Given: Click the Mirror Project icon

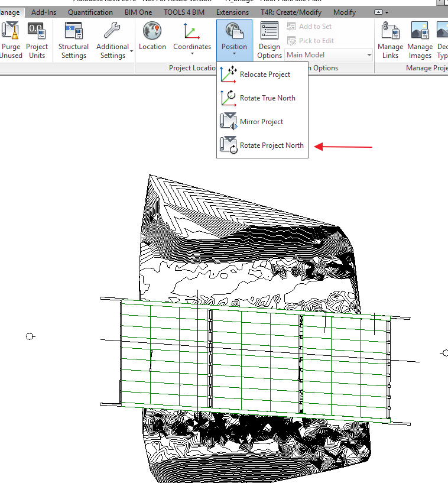Looking at the screenshot, I should [x=228, y=121].
